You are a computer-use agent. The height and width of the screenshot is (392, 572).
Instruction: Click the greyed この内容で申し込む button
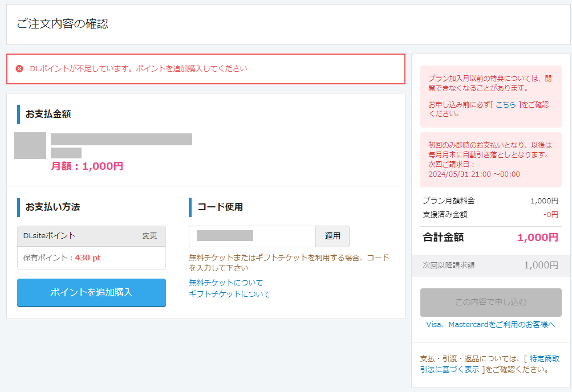point(490,303)
